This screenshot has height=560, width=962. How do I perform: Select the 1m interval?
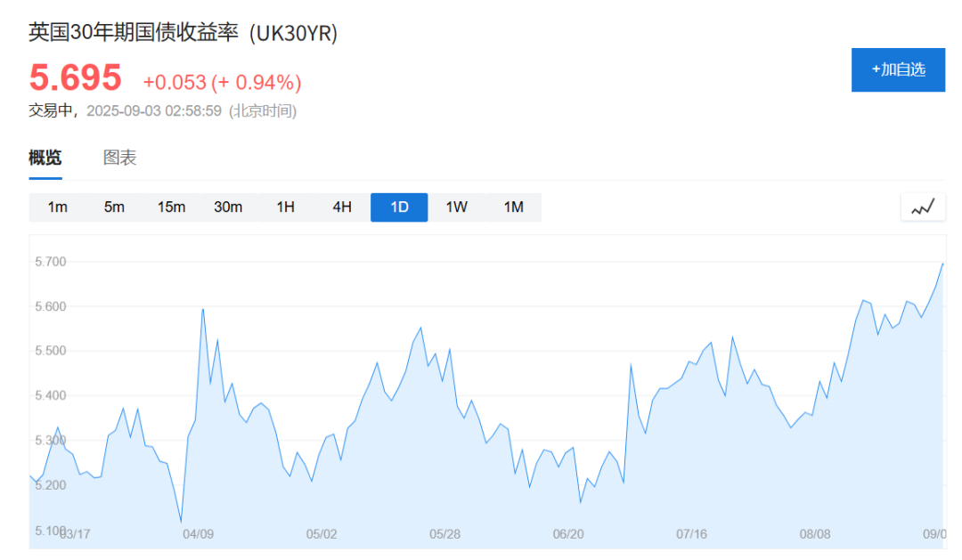click(x=58, y=207)
